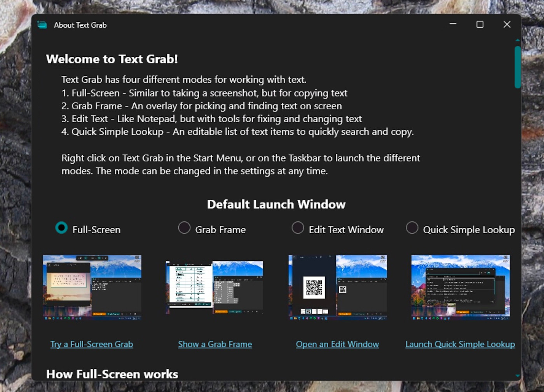Select the Edit Text Window radio option
544x392 pixels.
pyautogui.click(x=298, y=227)
